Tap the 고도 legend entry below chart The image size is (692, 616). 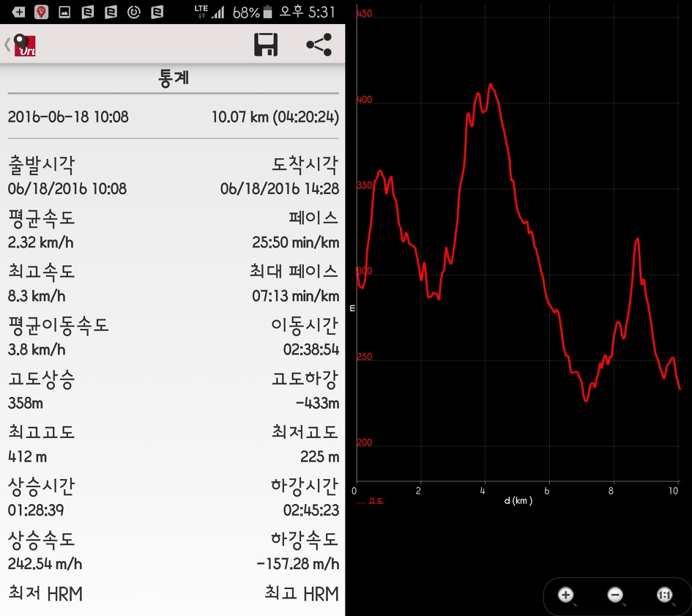tap(371, 501)
